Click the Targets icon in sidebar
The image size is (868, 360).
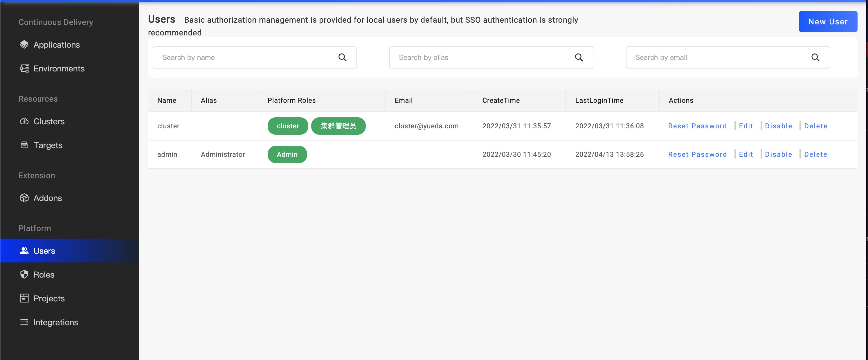pyautogui.click(x=24, y=145)
